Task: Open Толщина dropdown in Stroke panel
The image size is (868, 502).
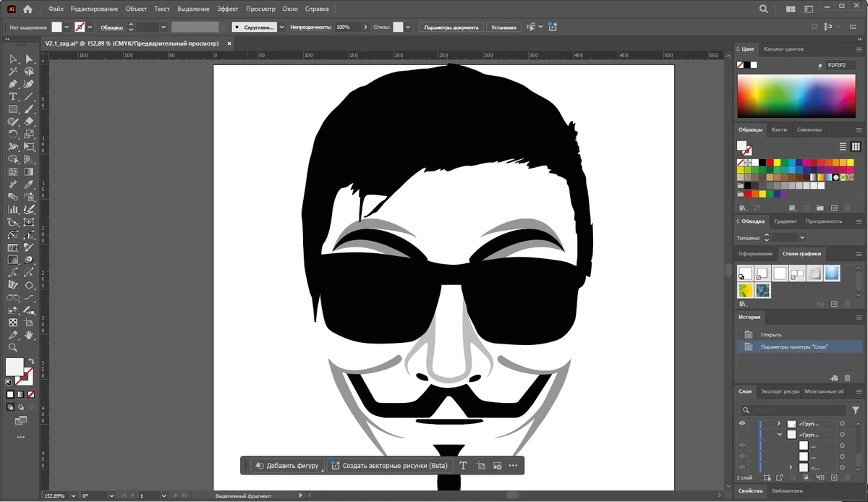Action: click(x=802, y=237)
